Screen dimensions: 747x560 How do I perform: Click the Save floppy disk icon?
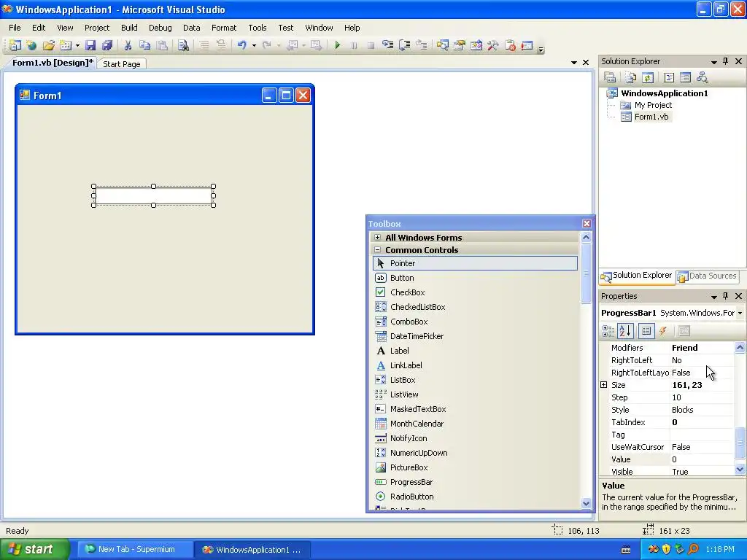click(90, 45)
